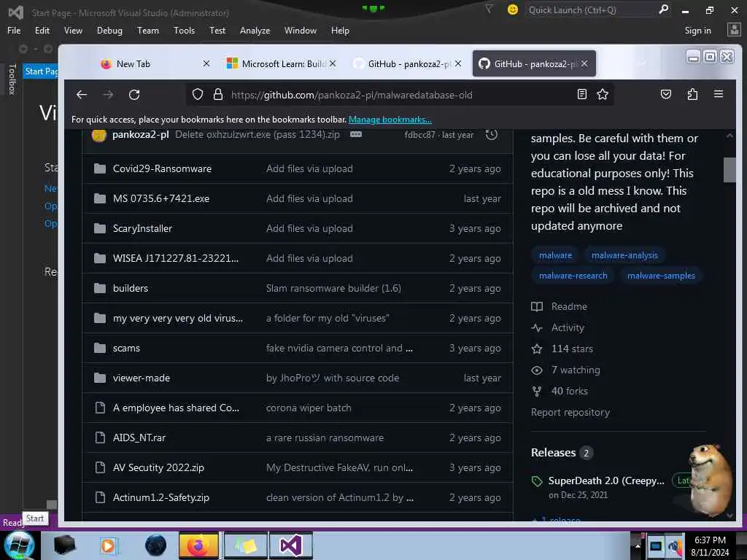747x560 pixels.
Task: Click Manage bookmarks link
Action: point(390,120)
